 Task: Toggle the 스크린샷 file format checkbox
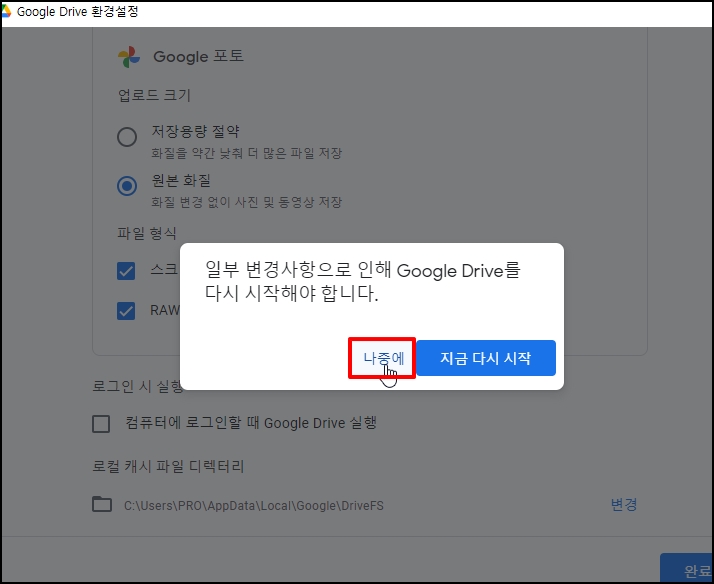click(x=126, y=271)
